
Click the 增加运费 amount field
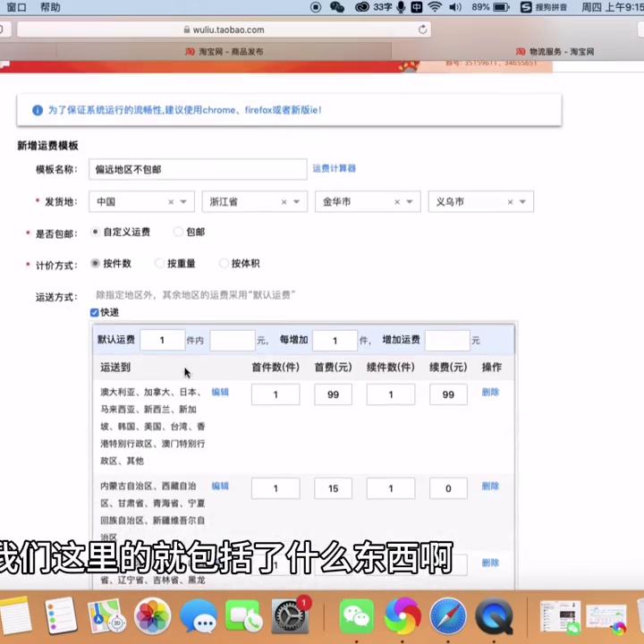447,341
